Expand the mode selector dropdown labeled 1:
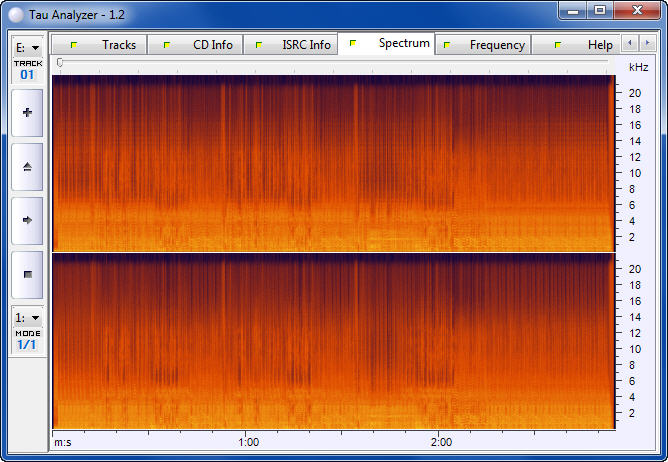The width and height of the screenshot is (668, 462). pyautogui.click(x=27, y=317)
